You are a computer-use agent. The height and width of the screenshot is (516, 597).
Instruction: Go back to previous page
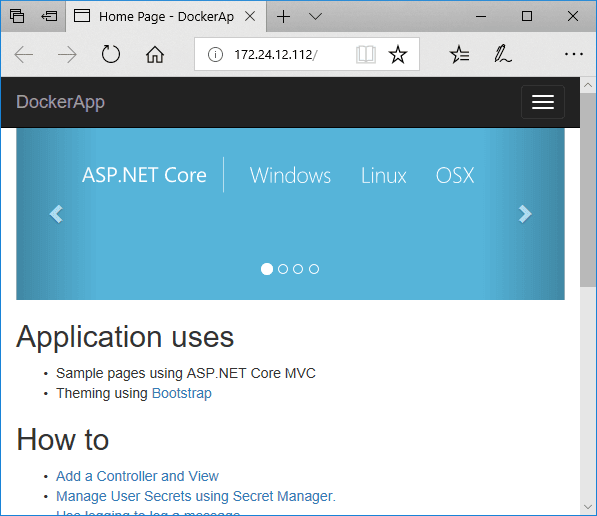point(24,55)
